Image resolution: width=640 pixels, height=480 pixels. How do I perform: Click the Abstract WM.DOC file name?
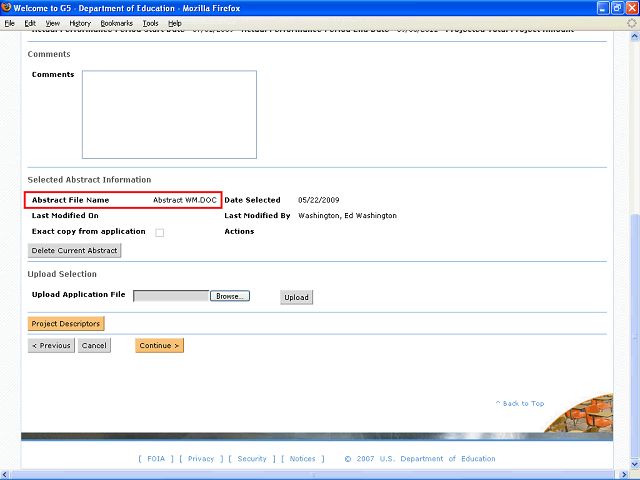(185, 200)
